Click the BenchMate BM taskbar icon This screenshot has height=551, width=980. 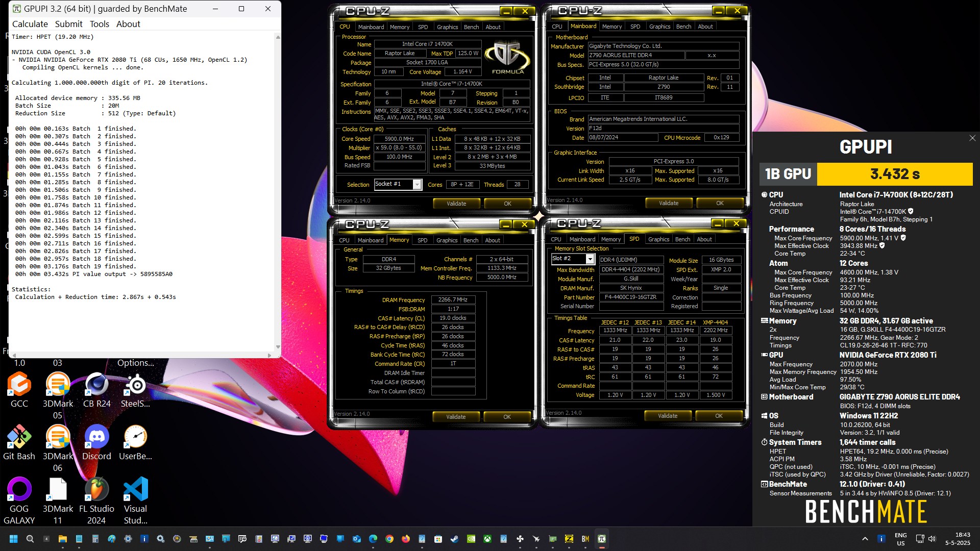pyautogui.click(x=585, y=539)
